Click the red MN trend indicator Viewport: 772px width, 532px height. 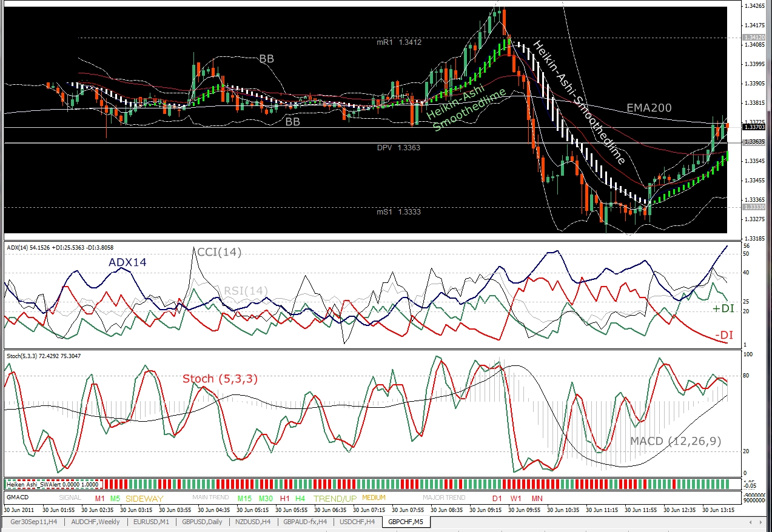[537, 498]
